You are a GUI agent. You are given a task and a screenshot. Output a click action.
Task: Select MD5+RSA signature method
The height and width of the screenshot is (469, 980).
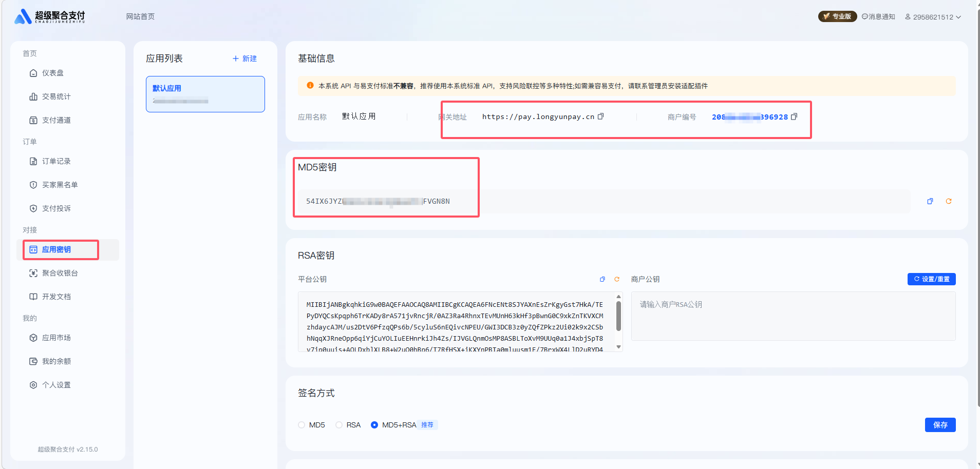coord(374,425)
